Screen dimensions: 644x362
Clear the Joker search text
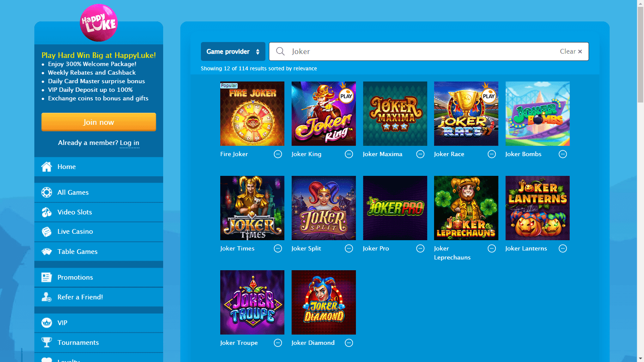(x=571, y=51)
